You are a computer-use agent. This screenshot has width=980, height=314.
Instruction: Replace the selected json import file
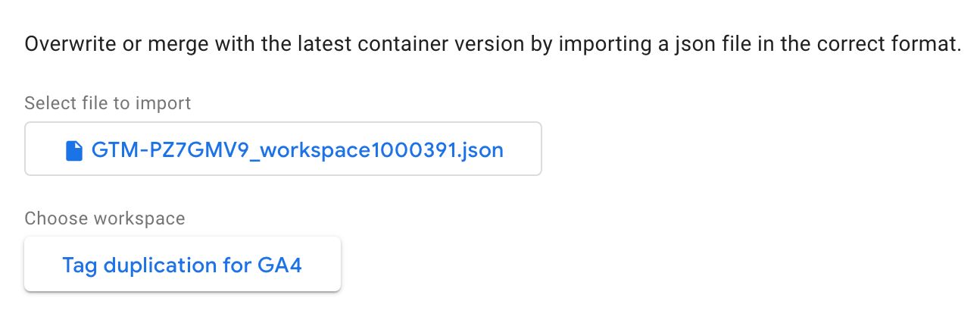(283, 149)
